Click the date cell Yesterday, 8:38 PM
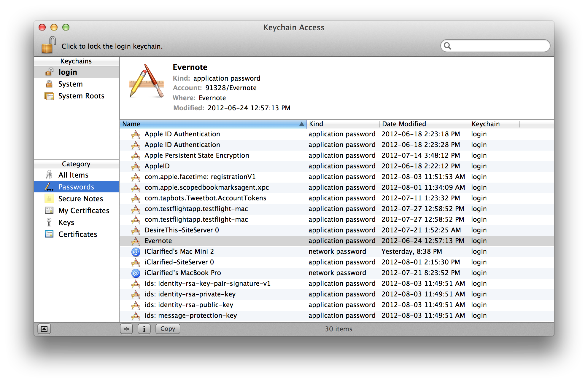The height and width of the screenshot is (383, 588). point(412,251)
